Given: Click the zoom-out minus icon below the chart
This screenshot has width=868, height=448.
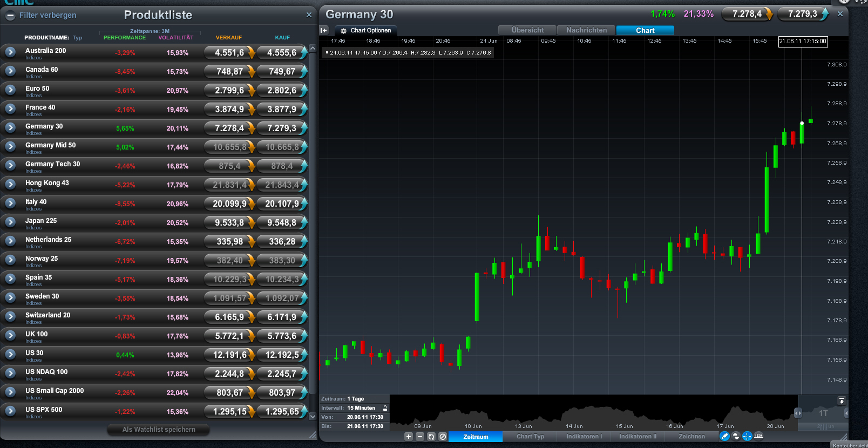Looking at the screenshot, I should point(420,437).
